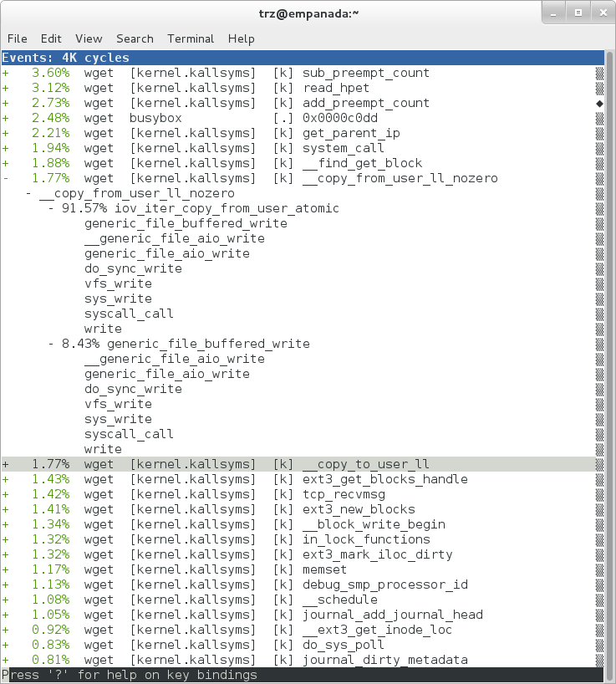Open the Search menu

[x=135, y=38]
